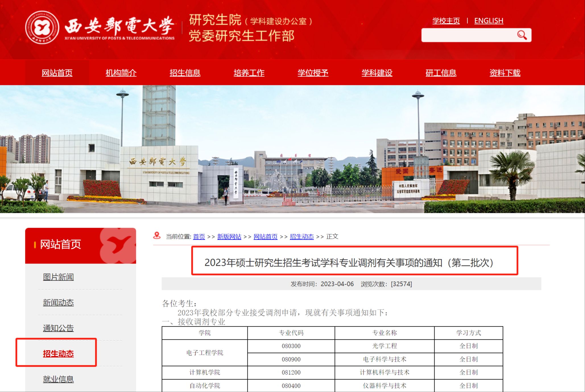The width and height of the screenshot is (585, 392).
Task: Click the publish date 2023-04-06
Action: click(x=337, y=284)
